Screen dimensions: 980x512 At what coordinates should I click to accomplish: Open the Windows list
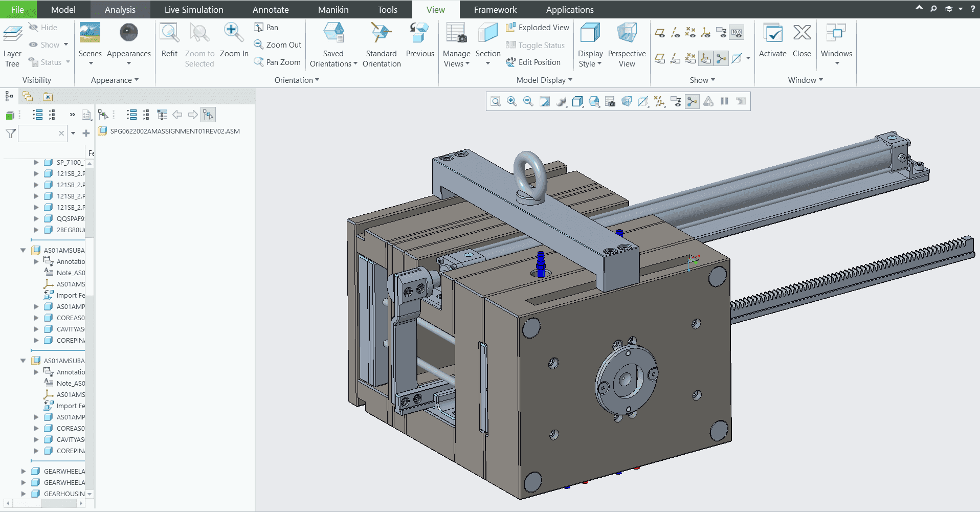pos(836,44)
